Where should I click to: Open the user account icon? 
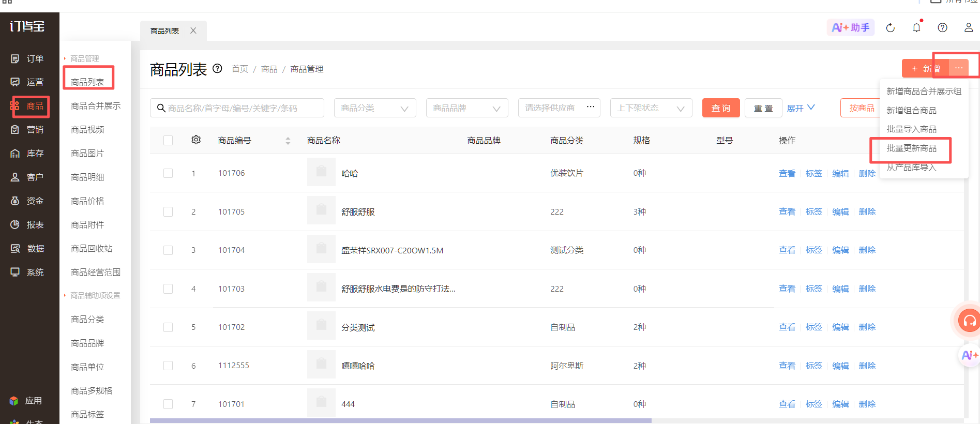click(x=969, y=27)
